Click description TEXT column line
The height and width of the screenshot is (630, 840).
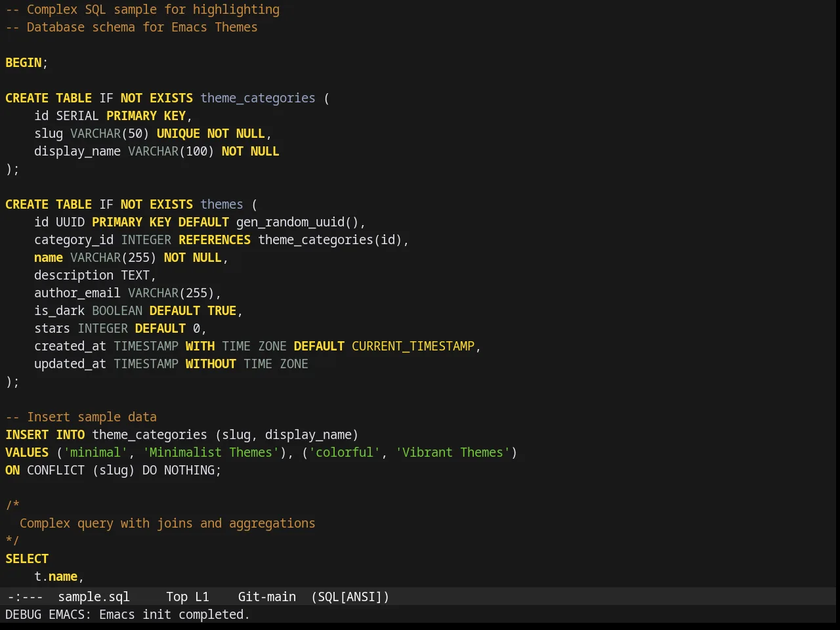[95, 275]
